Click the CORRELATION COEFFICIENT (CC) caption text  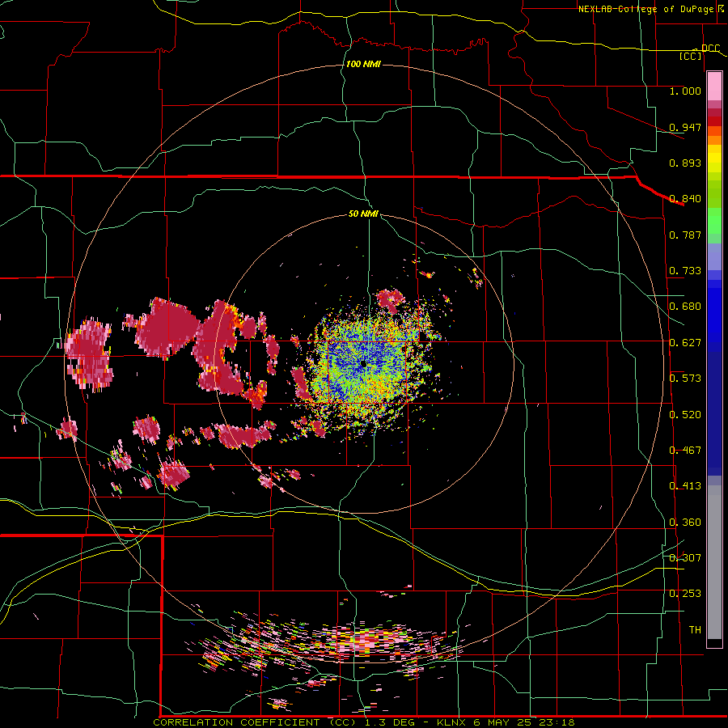[255, 722]
